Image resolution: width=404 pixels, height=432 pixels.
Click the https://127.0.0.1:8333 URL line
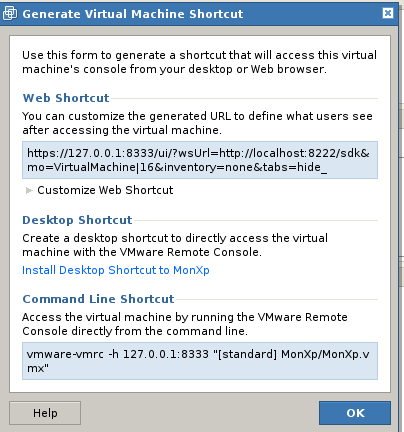[198, 153]
